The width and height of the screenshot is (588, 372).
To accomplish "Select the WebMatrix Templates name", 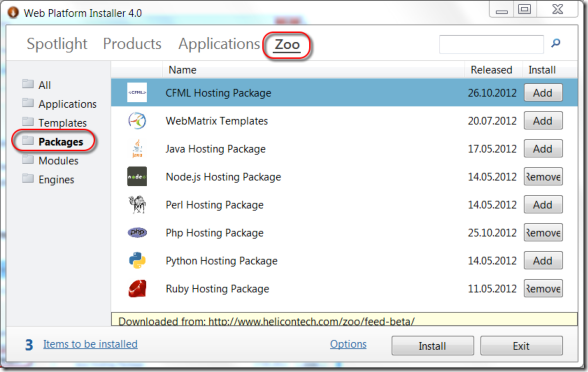I will click(x=217, y=121).
